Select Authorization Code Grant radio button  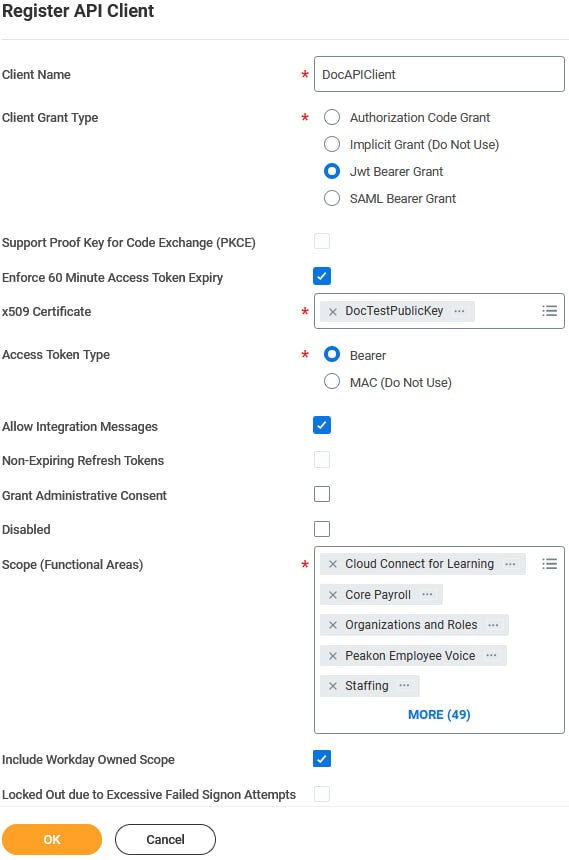pyautogui.click(x=332, y=117)
